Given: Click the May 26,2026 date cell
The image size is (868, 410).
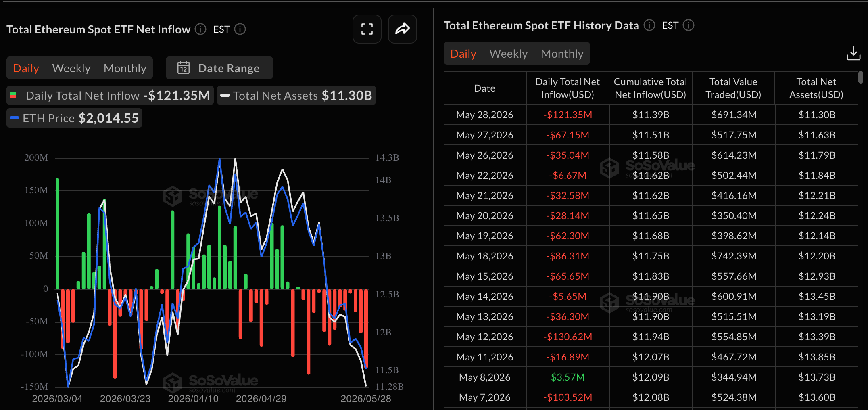Looking at the screenshot, I should (485, 155).
